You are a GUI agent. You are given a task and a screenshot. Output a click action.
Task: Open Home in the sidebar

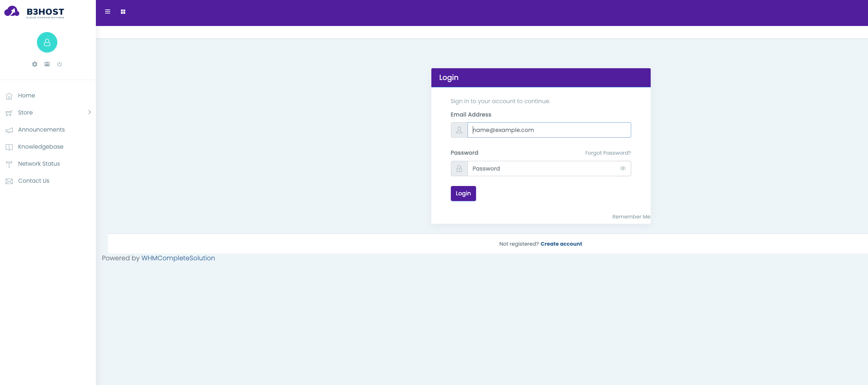pos(26,95)
